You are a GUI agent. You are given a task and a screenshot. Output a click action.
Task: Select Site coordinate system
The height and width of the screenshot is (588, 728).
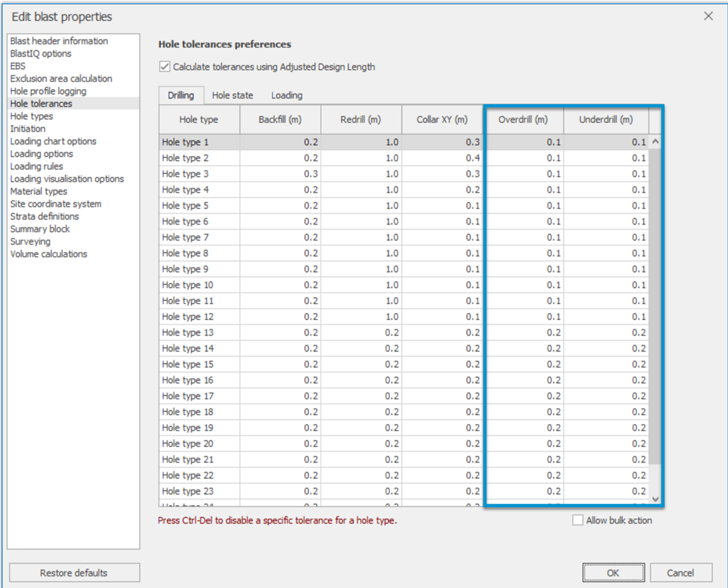point(73,204)
